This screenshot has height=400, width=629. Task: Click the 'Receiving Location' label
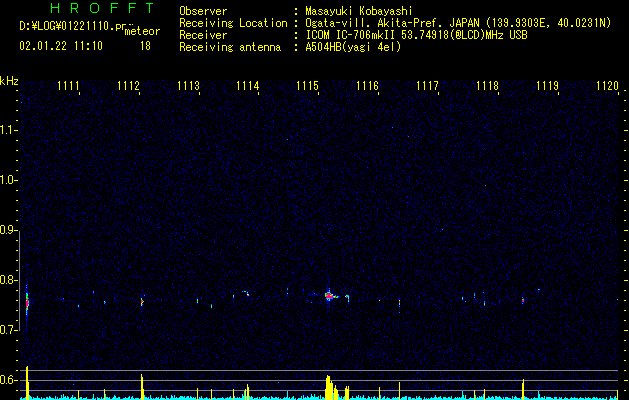pyautogui.click(x=233, y=23)
